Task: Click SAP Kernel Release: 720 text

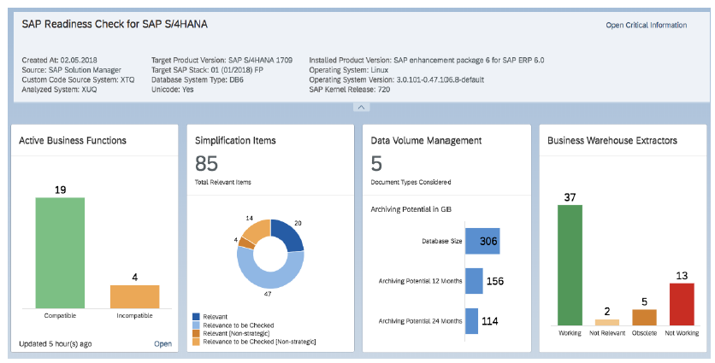Action: (349, 89)
